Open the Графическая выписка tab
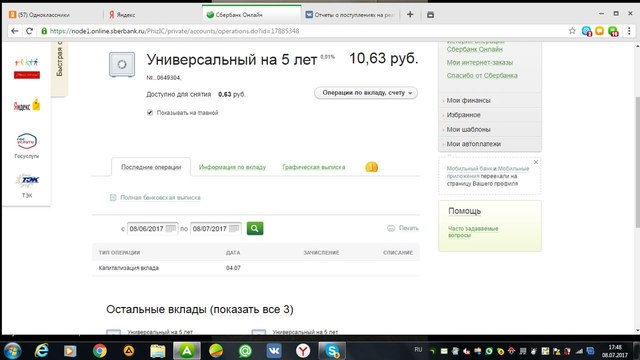The width and height of the screenshot is (640, 360). [313, 167]
